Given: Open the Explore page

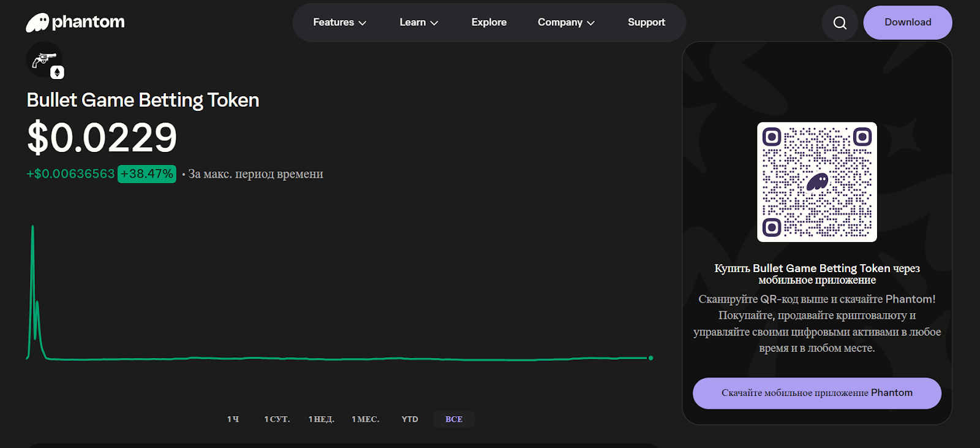Looking at the screenshot, I should [x=489, y=23].
